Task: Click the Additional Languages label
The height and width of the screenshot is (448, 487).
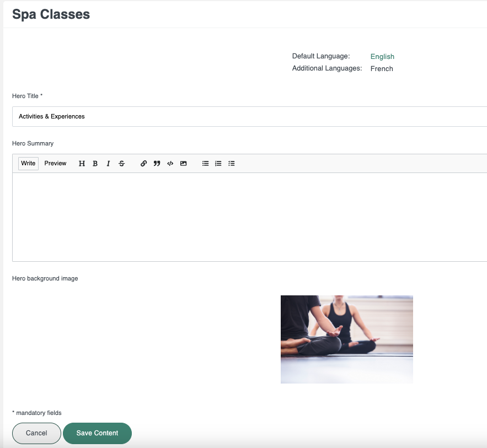Action: [x=327, y=68]
